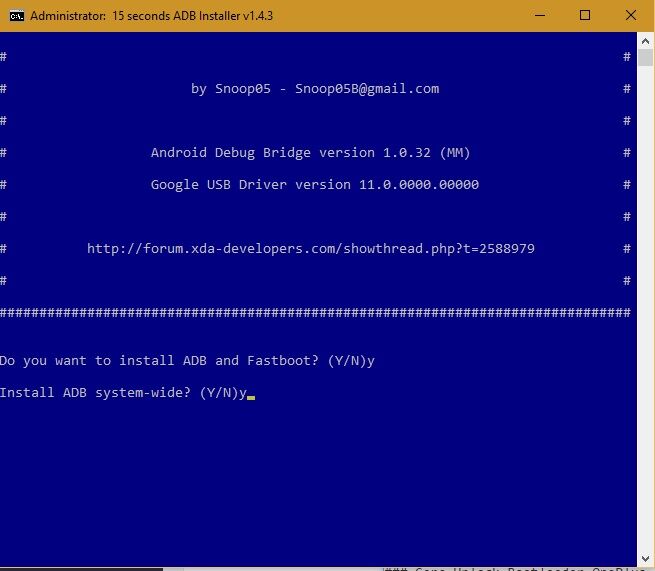
Task: Close the ADB Installer window
Action: (x=631, y=15)
